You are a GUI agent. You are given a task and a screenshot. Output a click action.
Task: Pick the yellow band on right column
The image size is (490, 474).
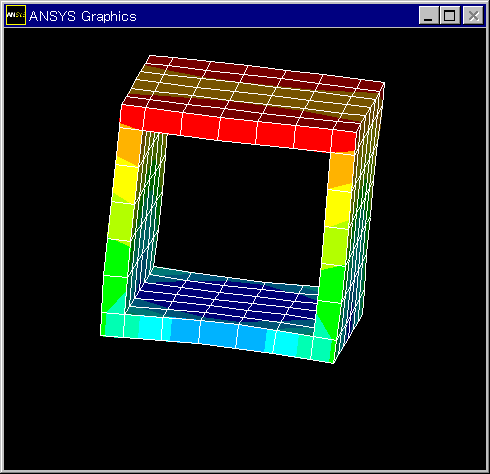pos(337,208)
